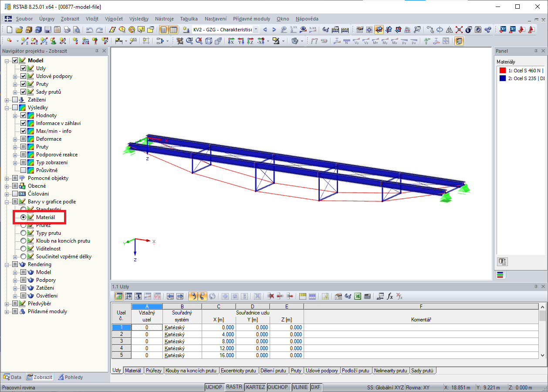
Task: Click the New file icon in toolbar
Action: [9, 30]
